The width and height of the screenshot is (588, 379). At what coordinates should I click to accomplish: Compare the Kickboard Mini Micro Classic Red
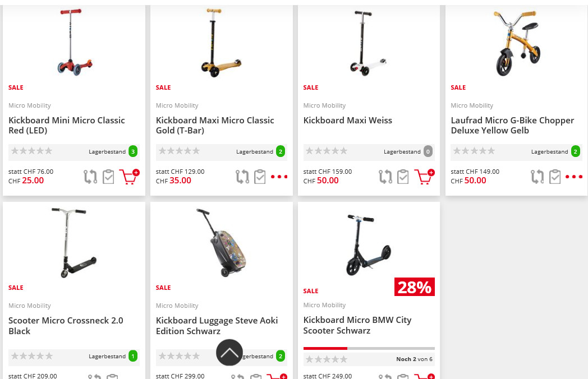(x=90, y=177)
